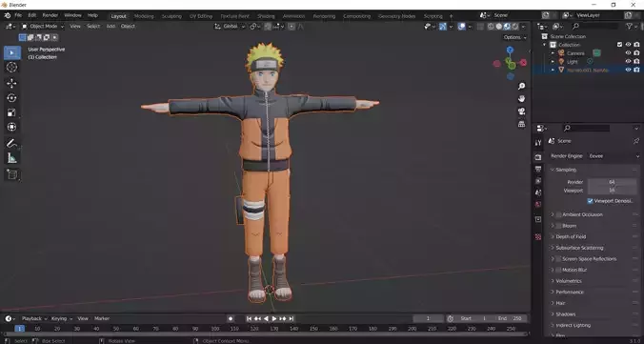Open the Output properties tab icon
Viewport: 644px width, 344px height.
click(538, 169)
